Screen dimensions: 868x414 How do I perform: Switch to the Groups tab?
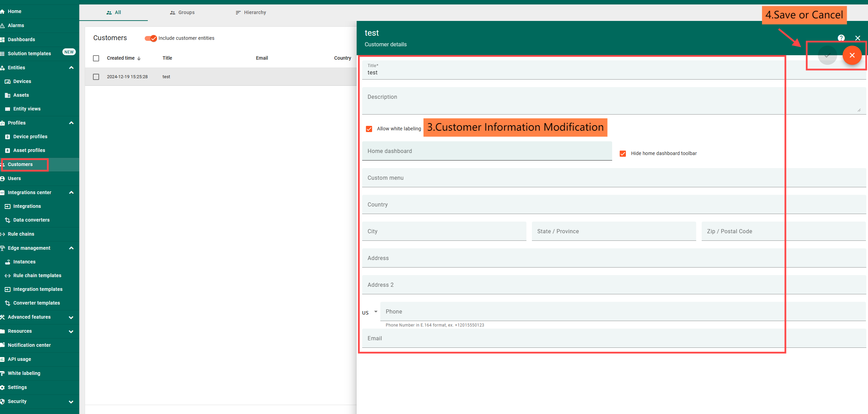coord(182,12)
